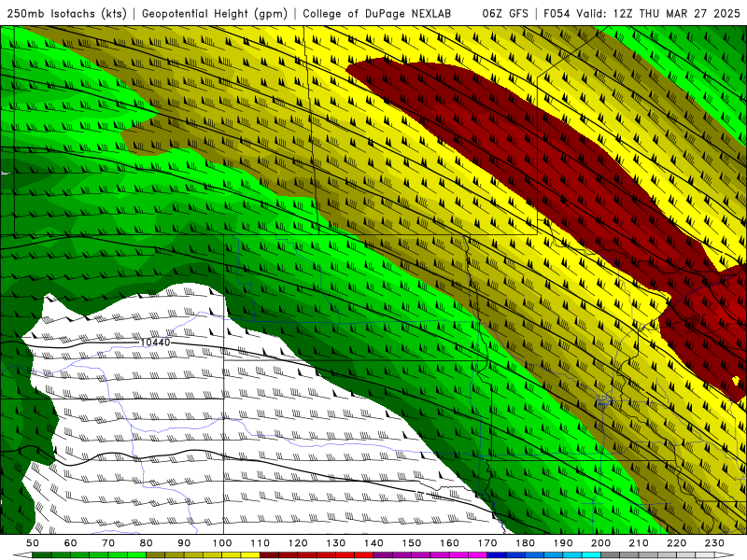
Task: Select the dark purple swatch right of 140
Action: [383, 555]
